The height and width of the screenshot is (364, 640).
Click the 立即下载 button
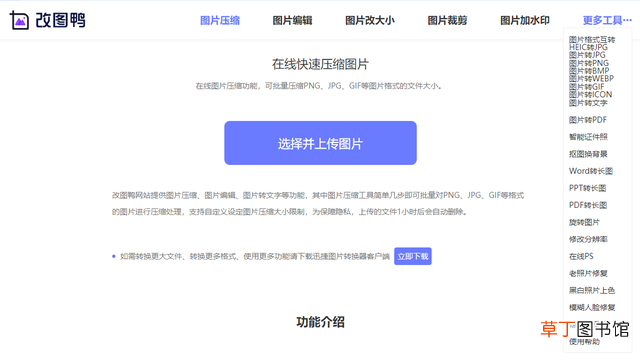click(413, 256)
